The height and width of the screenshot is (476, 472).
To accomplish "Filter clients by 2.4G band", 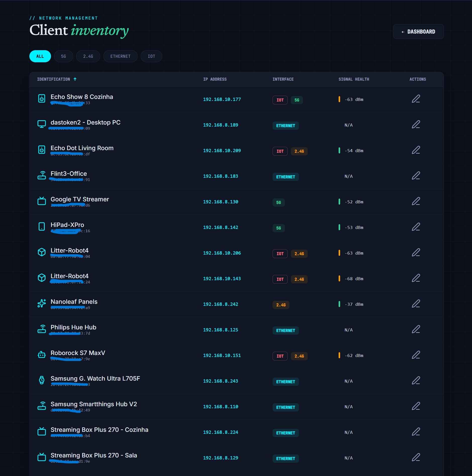I will pyautogui.click(x=88, y=56).
